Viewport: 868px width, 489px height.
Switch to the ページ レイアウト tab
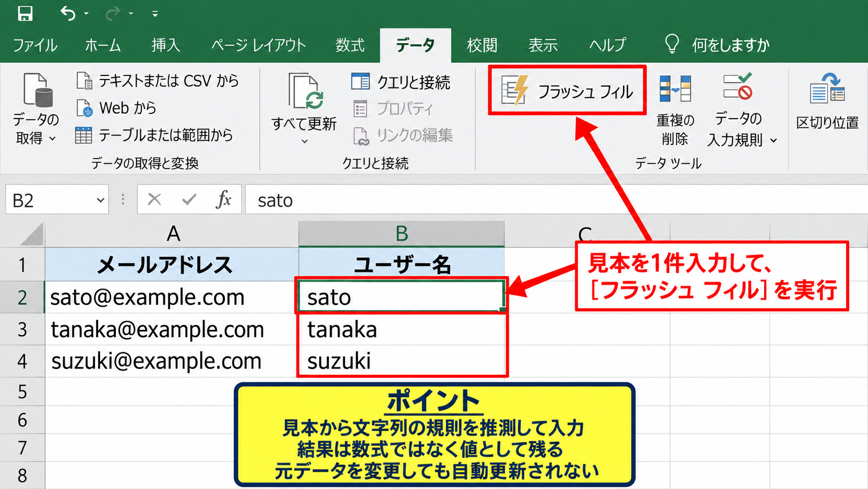[x=259, y=45]
